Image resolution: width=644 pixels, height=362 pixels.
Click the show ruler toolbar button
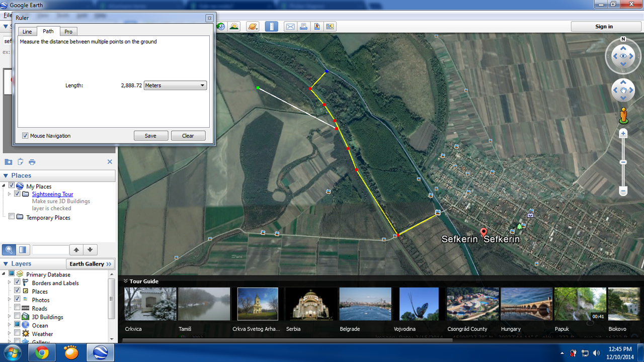(271, 26)
